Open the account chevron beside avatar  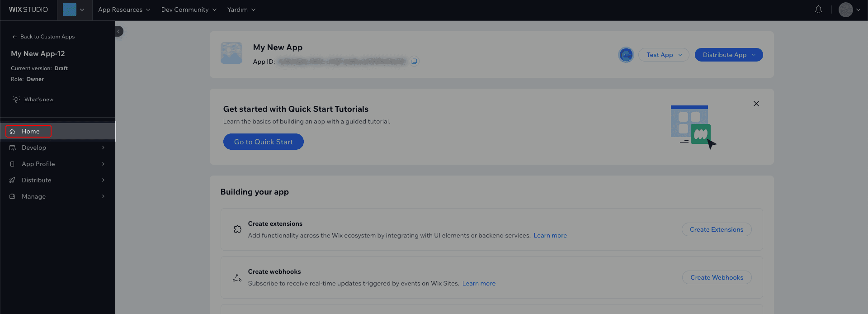click(858, 10)
